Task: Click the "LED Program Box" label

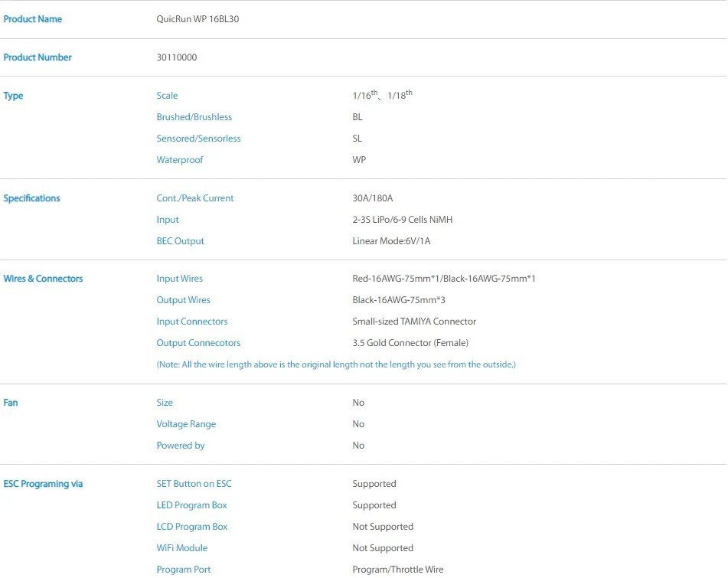Action: pos(191,505)
